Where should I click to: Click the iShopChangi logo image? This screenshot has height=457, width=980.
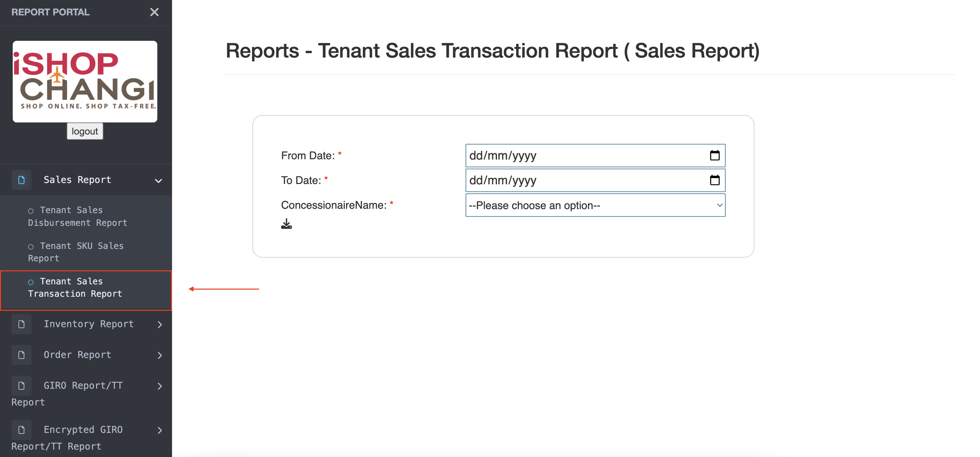pos(85,81)
